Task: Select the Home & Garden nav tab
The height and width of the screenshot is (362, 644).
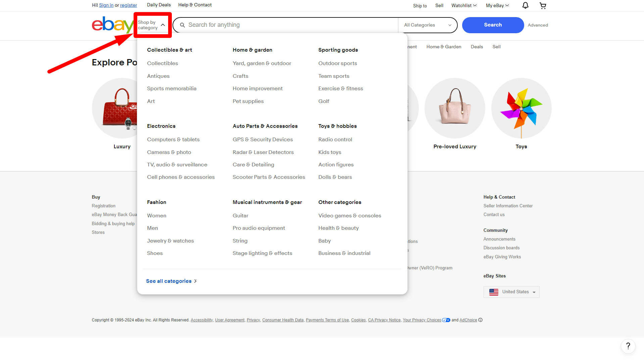Action: (444, 47)
